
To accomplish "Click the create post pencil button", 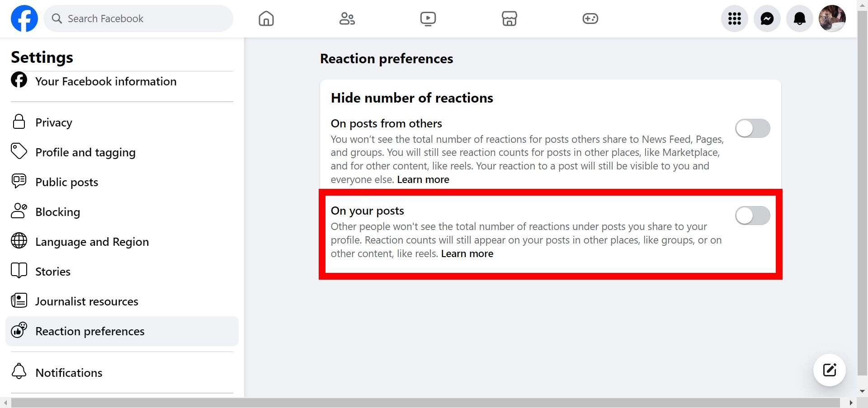I will [x=829, y=370].
